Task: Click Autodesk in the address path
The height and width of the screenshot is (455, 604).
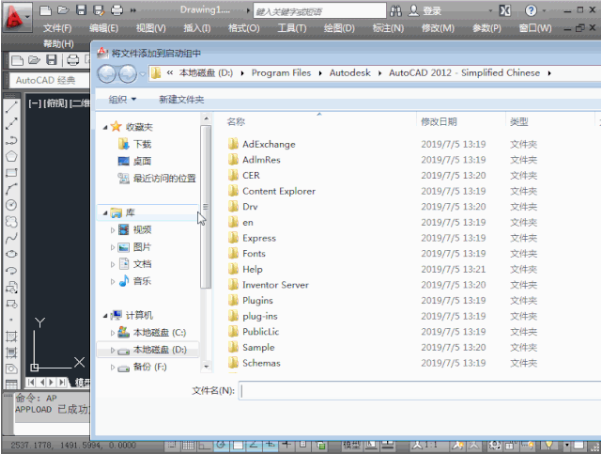Action: pyautogui.click(x=350, y=73)
